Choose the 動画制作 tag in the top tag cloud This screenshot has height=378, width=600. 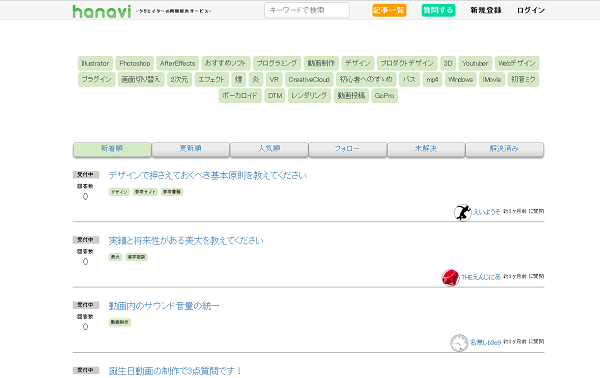click(321, 63)
